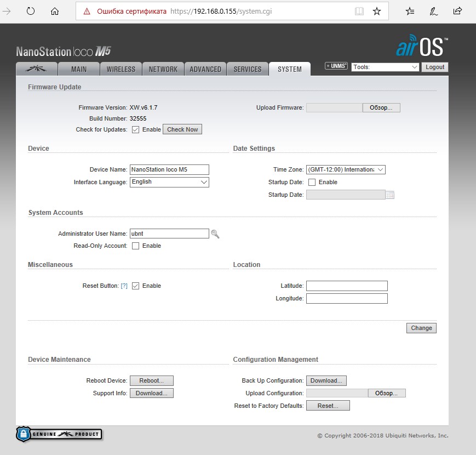Click the certificate error warning icon
Screen dimensions: 476x455
pyautogui.click(x=87, y=12)
